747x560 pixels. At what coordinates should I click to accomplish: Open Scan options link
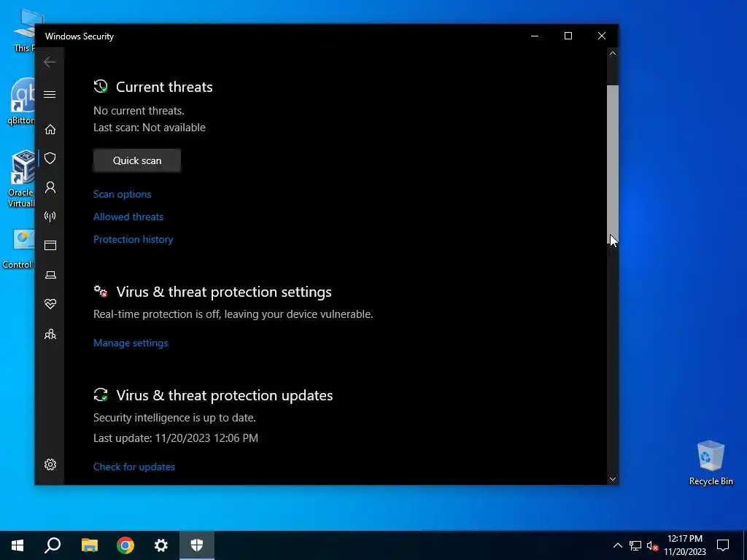pos(122,194)
